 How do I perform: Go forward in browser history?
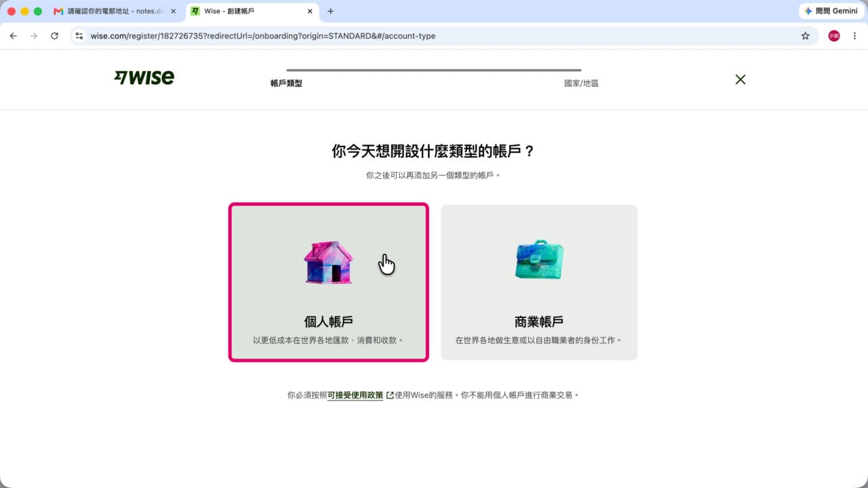coord(34,36)
